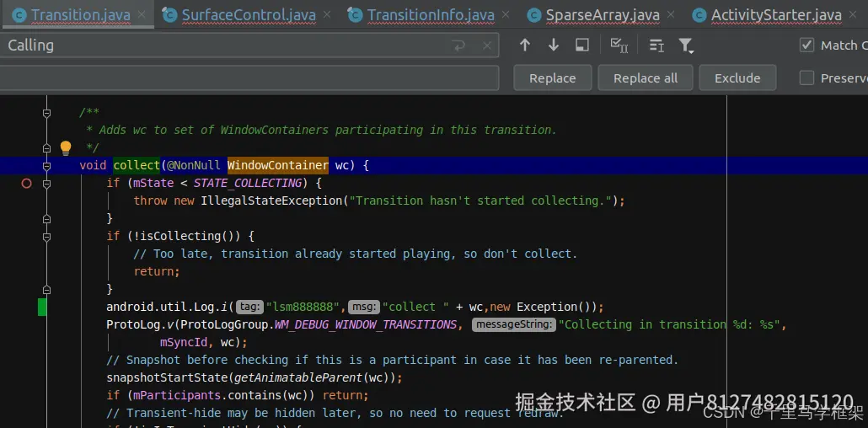
Task: Click IllegalStateException in the throw line
Action: (271, 201)
